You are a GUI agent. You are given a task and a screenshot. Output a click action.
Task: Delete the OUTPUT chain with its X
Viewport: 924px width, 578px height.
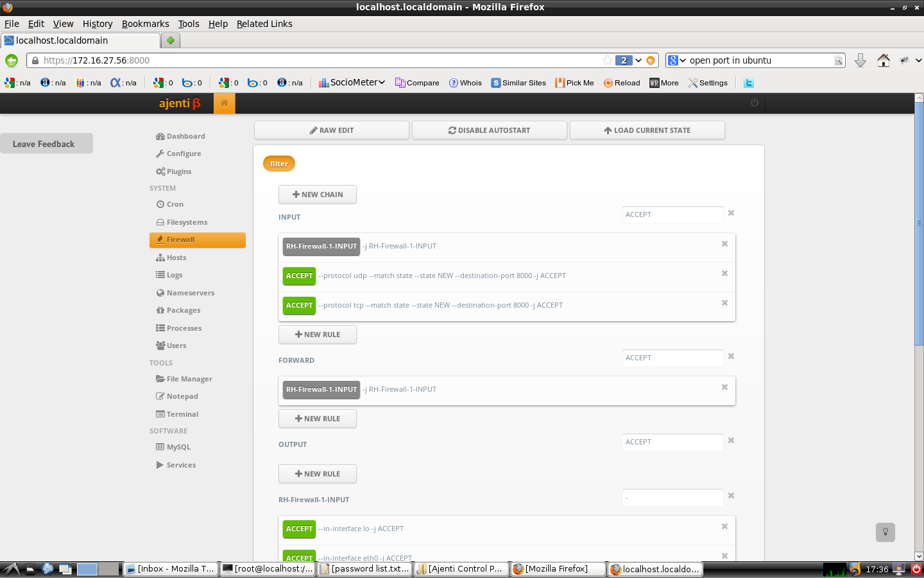point(731,441)
